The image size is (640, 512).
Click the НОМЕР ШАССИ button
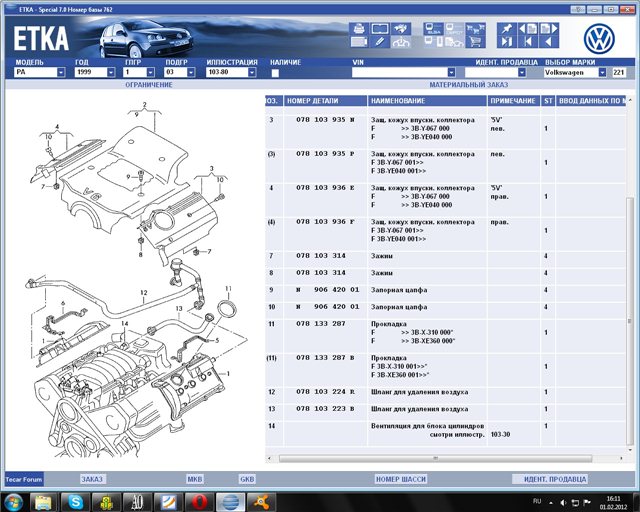400,479
